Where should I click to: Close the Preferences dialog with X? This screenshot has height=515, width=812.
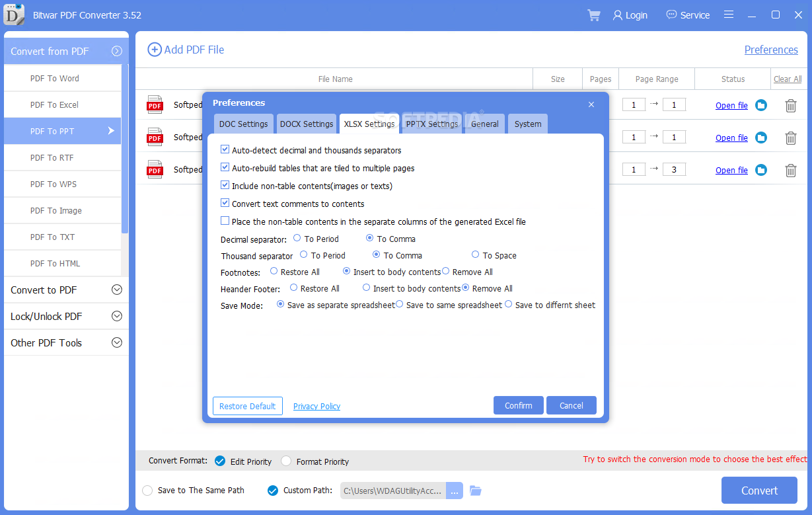pyautogui.click(x=591, y=104)
